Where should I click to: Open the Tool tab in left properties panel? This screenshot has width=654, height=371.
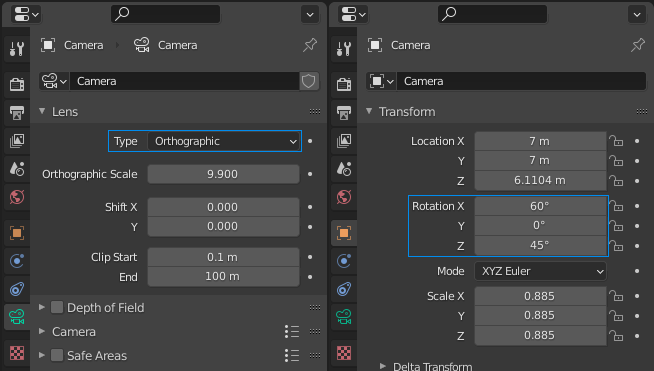pyautogui.click(x=17, y=49)
